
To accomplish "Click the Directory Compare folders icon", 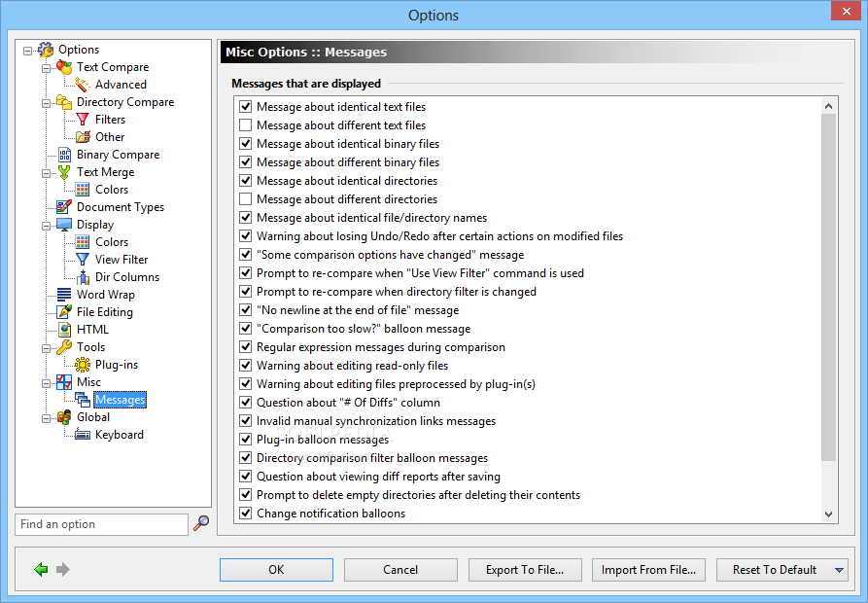I will (x=64, y=102).
